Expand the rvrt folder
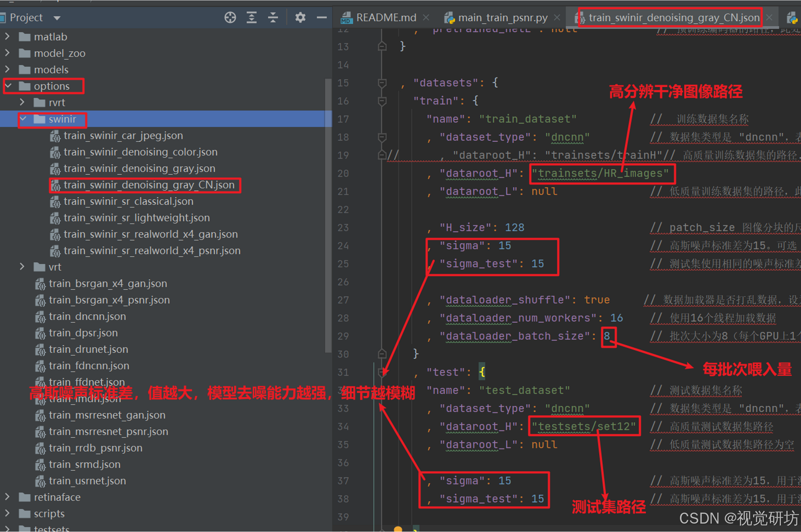The height and width of the screenshot is (532, 801). (x=22, y=102)
